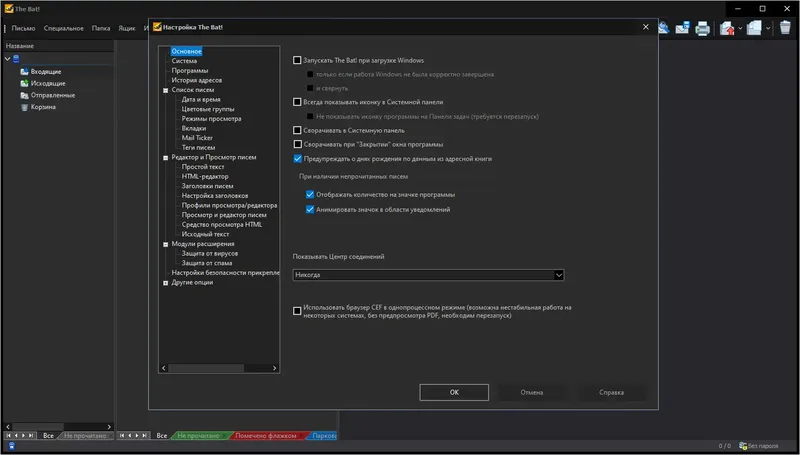The height and width of the screenshot is (455, 800).
Task: Enable 'Использовать браузер CEF в однопроцессном режиме'
Action: pos(297,311)
